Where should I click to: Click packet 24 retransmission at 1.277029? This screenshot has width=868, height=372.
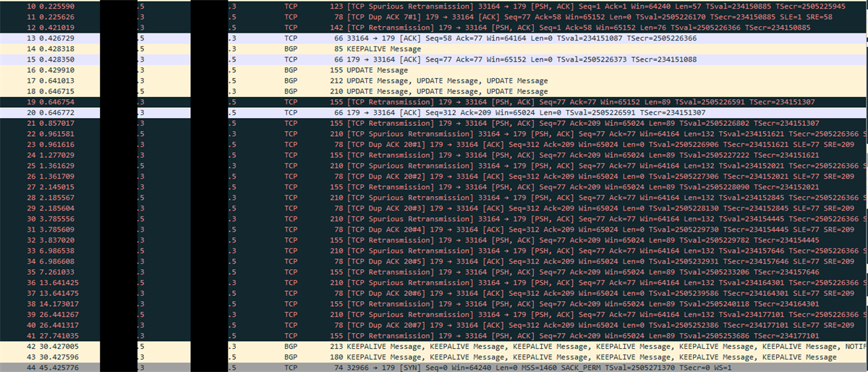coord(434,157)
